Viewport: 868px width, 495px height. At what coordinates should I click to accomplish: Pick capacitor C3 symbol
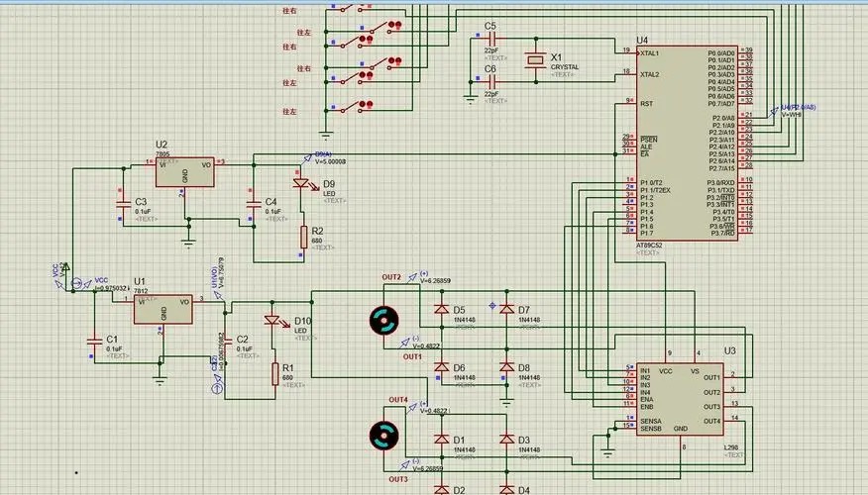coord(124,204)
